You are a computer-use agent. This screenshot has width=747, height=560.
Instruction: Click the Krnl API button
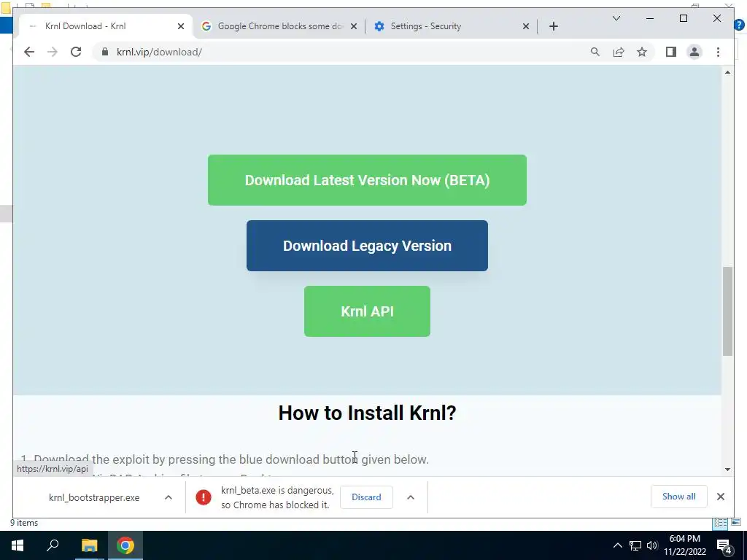[367, 311]
